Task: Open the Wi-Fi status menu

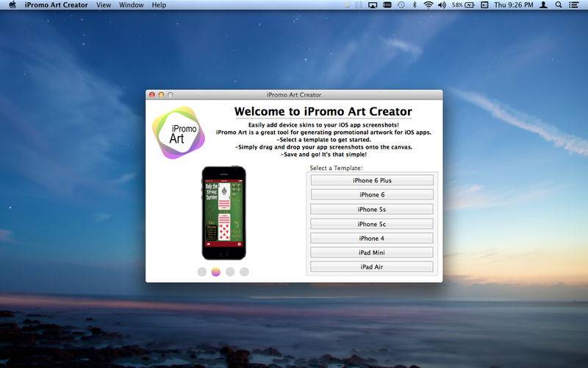Action: [429, 5]
